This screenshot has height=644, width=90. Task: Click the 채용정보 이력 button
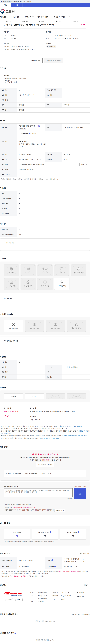81,597
